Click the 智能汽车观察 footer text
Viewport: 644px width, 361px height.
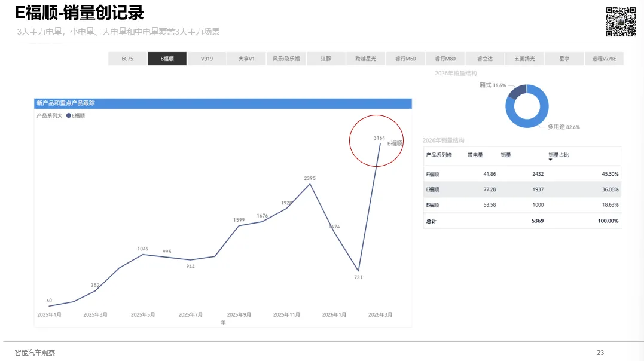pyautogui.click(x=36, y=353)
